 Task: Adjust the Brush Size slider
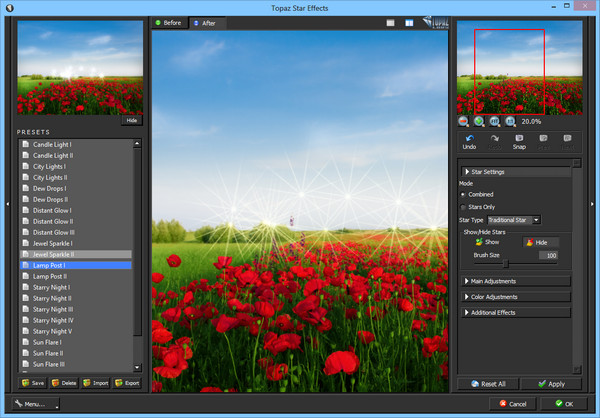point(506,265)
